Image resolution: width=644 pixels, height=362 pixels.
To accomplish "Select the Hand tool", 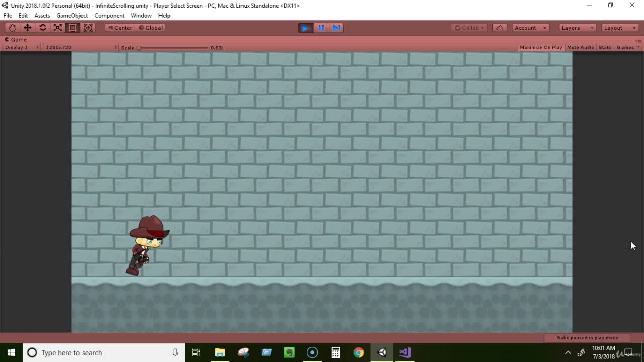I will (x=12, y=28).
